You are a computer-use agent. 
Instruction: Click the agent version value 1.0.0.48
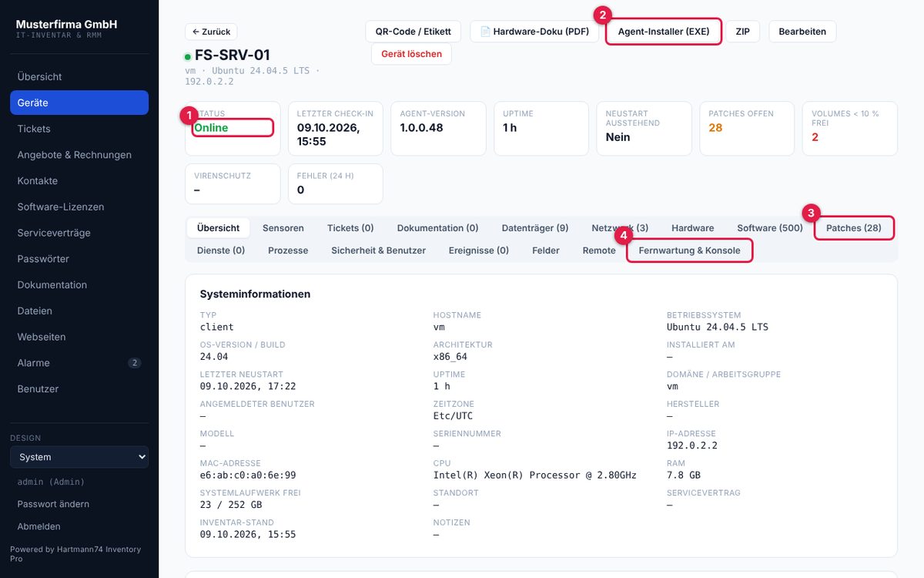click(422, 128)
